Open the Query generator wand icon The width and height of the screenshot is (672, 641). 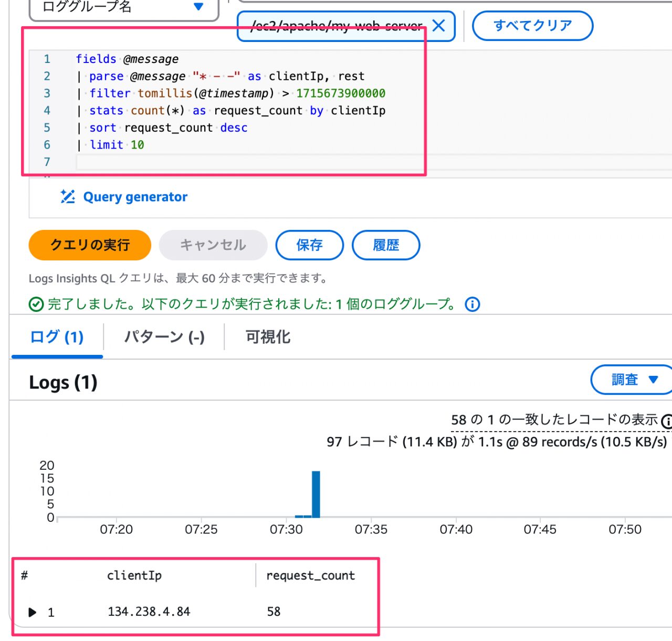click(x=68, y=196)
